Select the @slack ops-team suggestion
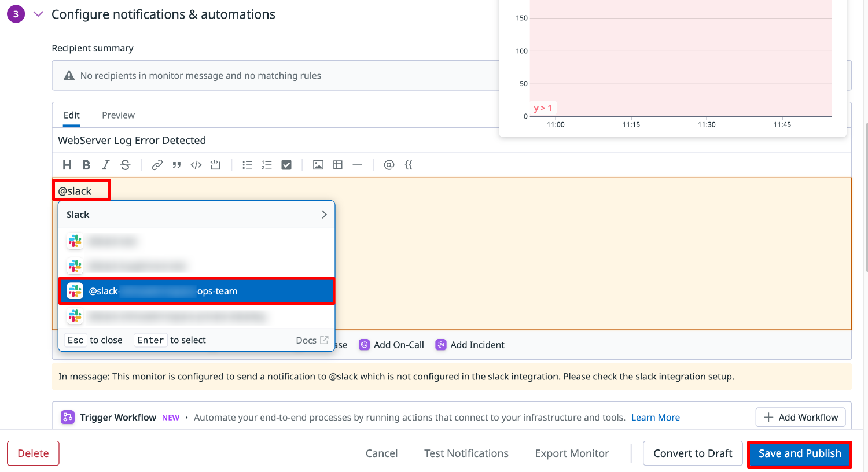Viewport: 868px width, 472px height. (197, 291)
